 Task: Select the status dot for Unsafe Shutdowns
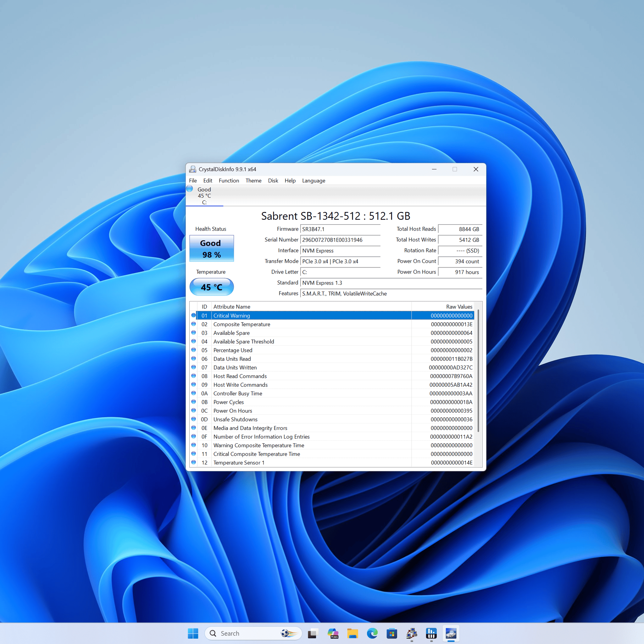click(193, 419)
